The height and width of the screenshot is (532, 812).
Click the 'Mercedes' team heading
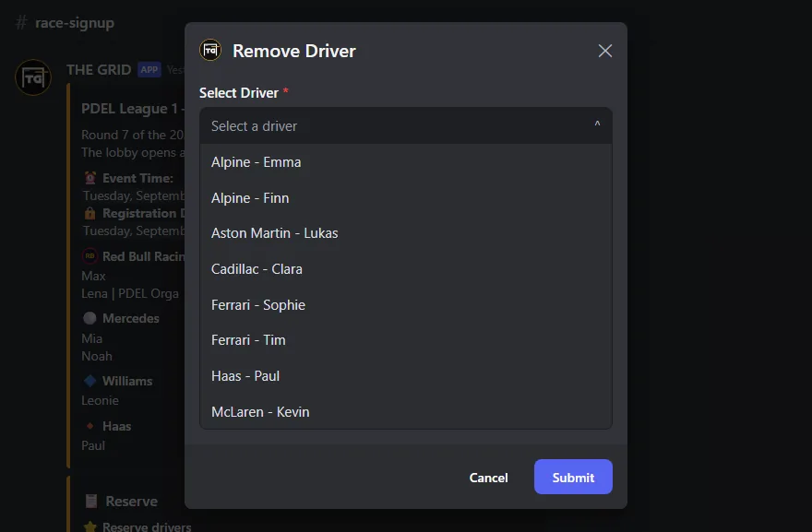(130, 318)
